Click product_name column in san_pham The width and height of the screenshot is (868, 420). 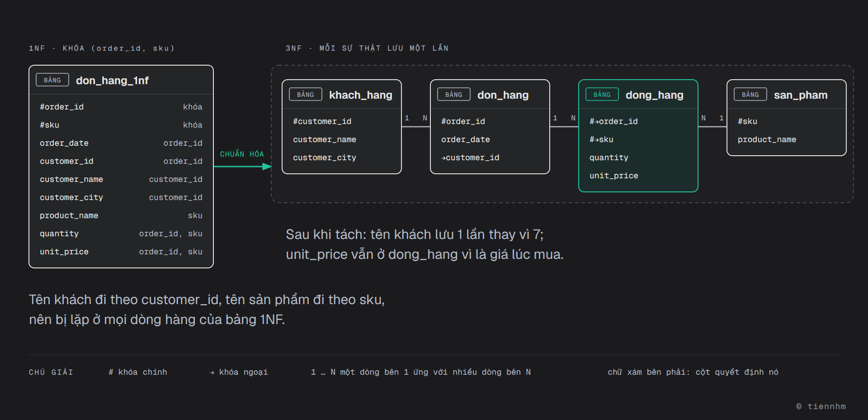pos(767,139)
